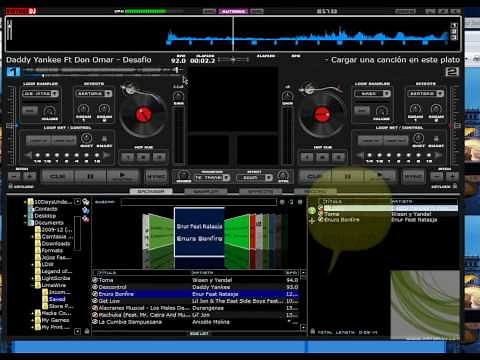
Task: Click right deck pitch bend plus
Action: click(452, 176)
